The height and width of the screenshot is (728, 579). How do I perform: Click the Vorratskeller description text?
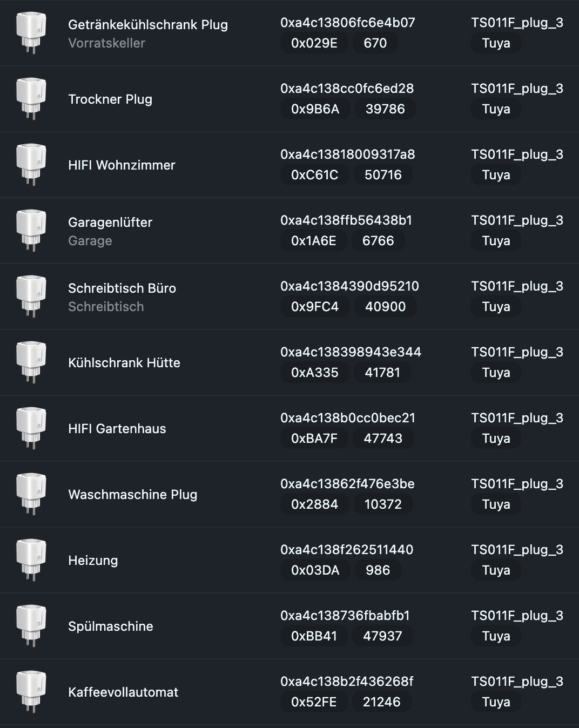[106, 43]
